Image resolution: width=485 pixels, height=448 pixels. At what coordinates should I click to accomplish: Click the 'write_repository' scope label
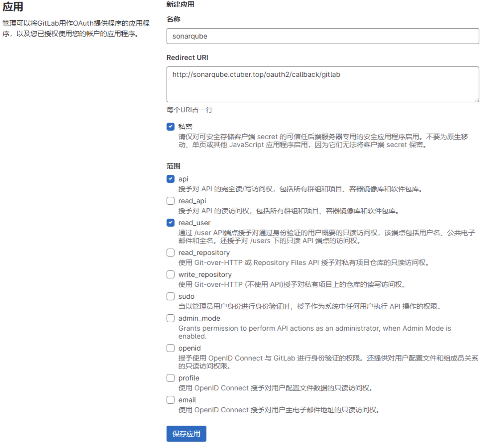[205, 275]
